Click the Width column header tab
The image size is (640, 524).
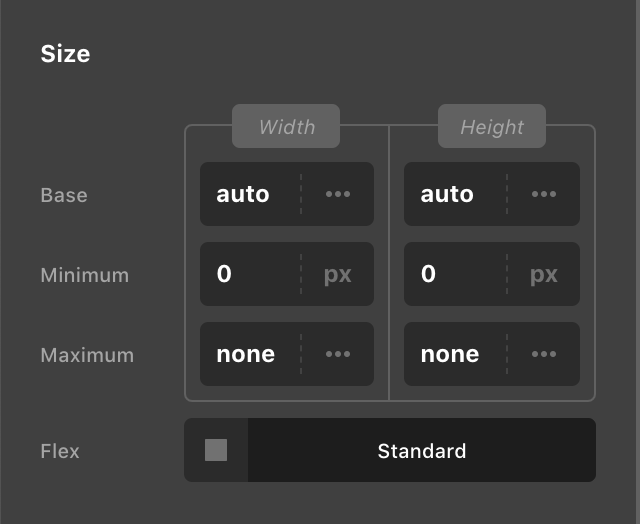point(286,126)
